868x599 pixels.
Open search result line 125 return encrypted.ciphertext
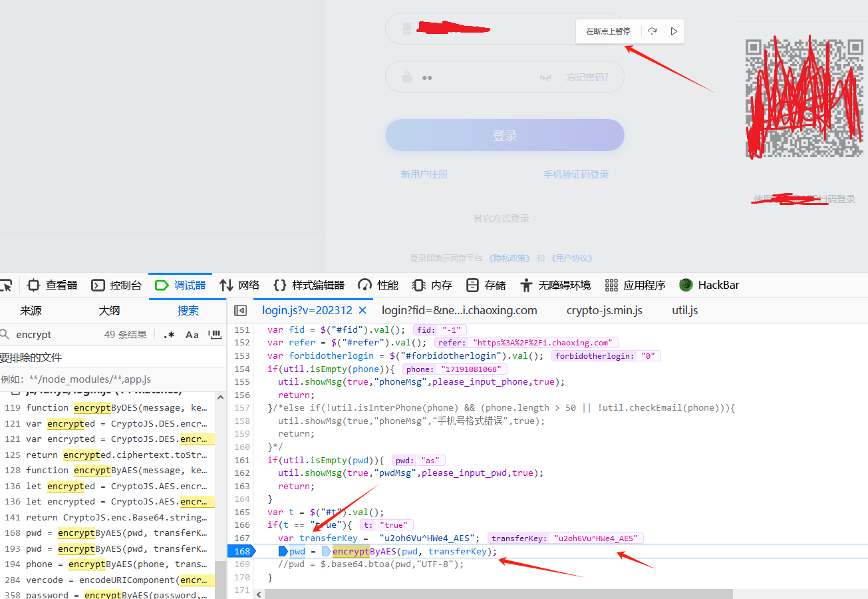click(x=108, y=455)
